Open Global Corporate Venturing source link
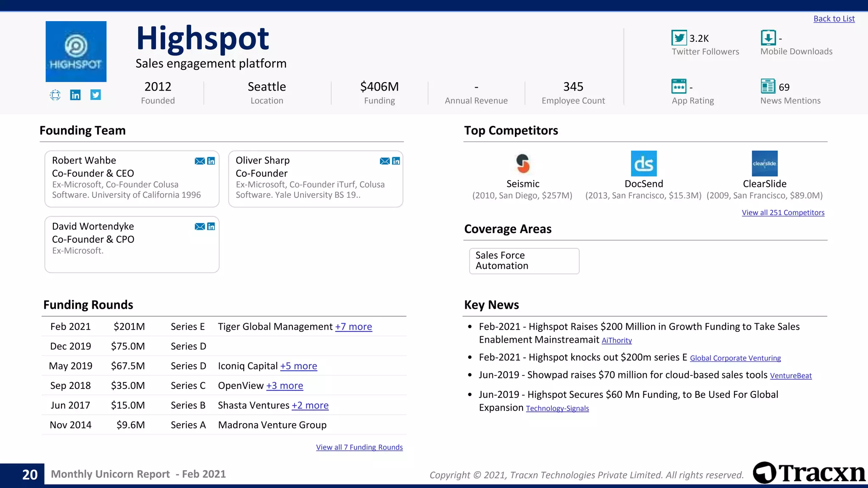This screenshot has height=488, width=868. (735, 358)
